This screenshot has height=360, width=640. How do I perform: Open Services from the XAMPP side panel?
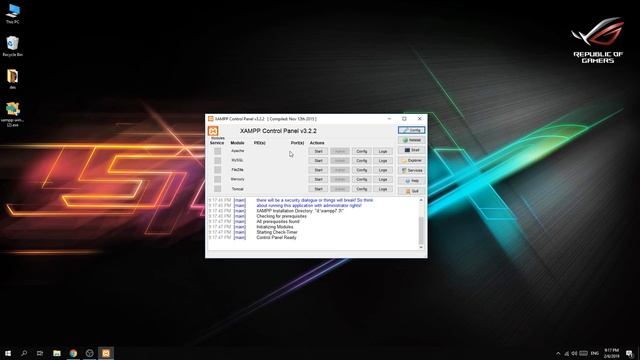[x=411, y=170]
